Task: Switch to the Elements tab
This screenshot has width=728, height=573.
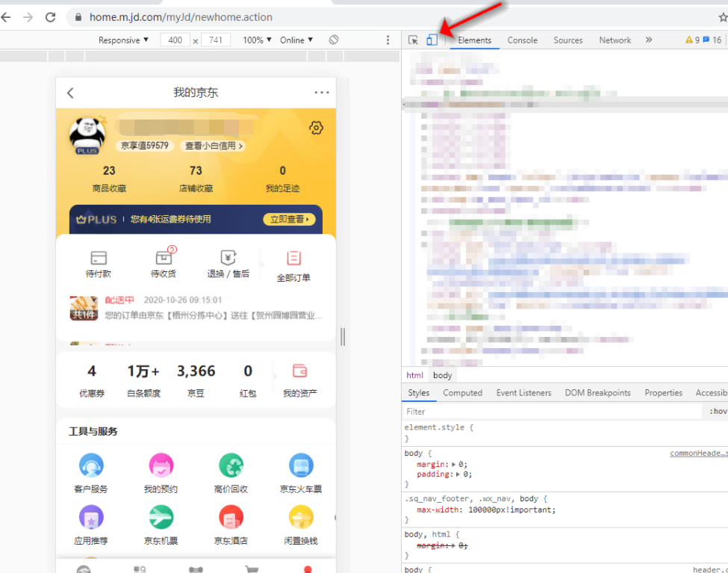Action: (474, 40)
